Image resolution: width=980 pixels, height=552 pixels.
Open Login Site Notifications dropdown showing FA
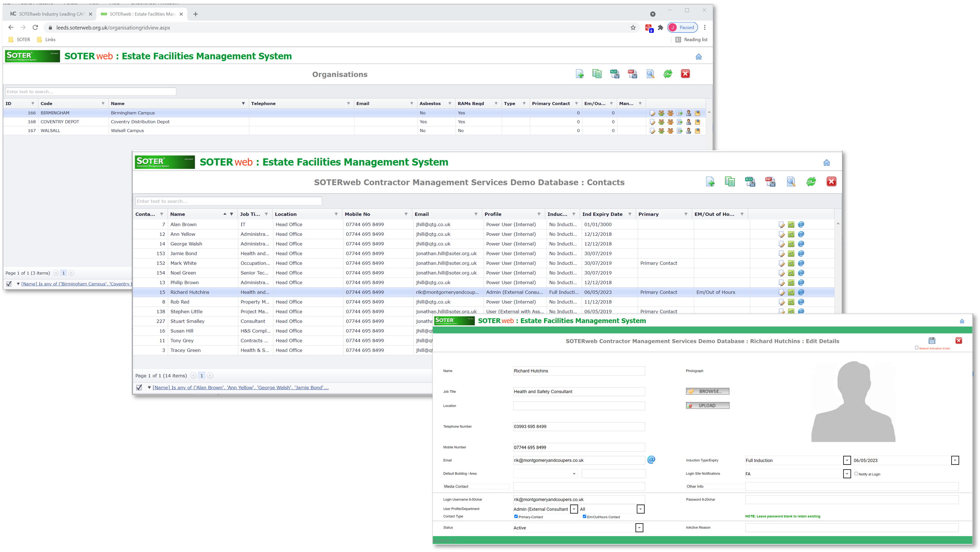click(847, 473)
